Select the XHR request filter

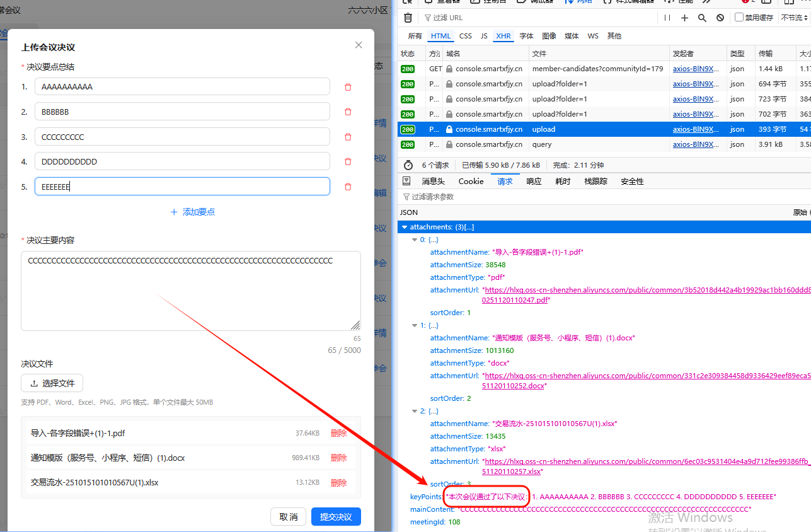pyautogui.click(x=503, y=36)
